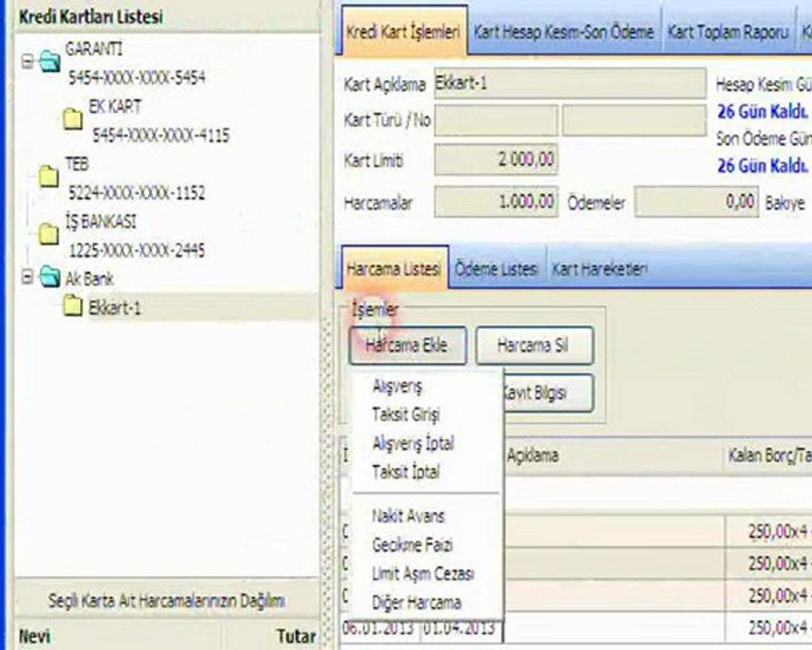This screenshot has height=650, width=812.
Task: Choose Alışveriş from the menu
Action: tap(398, 386)
